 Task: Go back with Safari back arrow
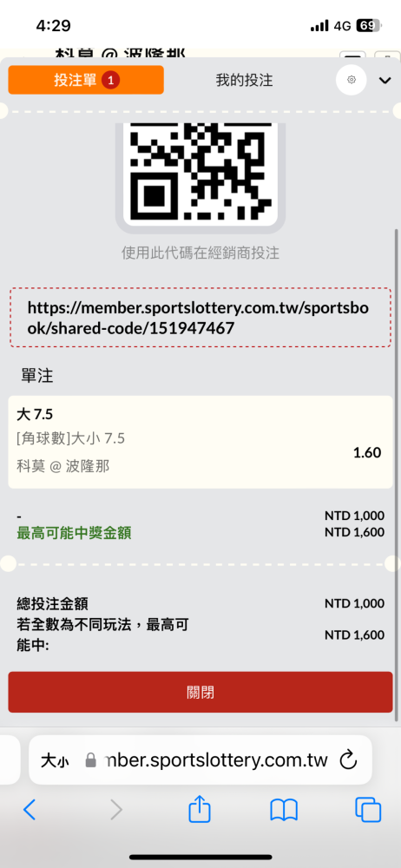pos(30,810)
